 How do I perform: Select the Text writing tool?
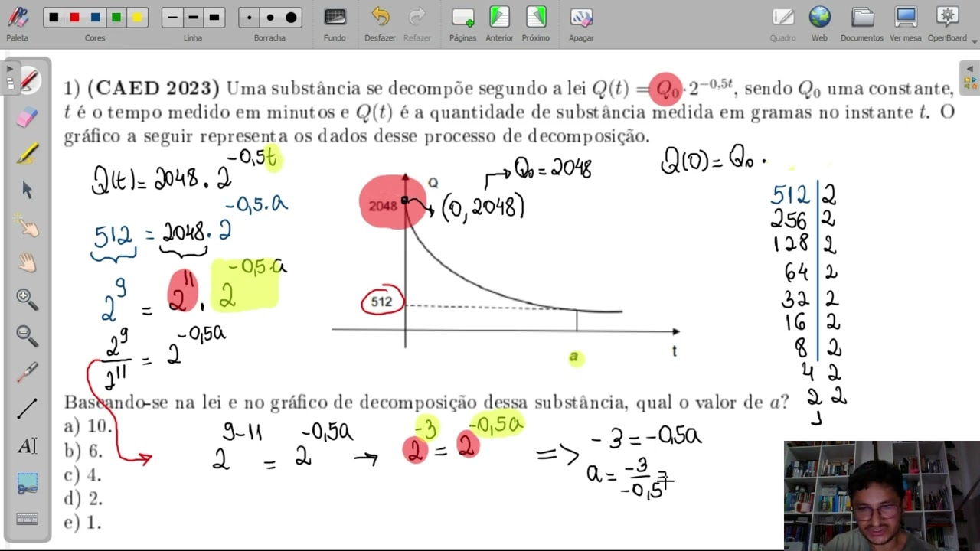(28, 445)
